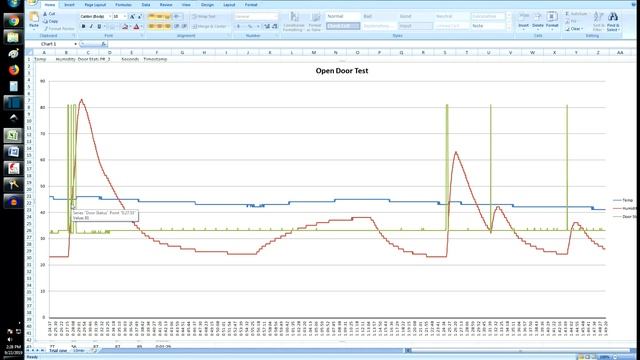
Task: Toggle underline formatting
Action: 99,27
